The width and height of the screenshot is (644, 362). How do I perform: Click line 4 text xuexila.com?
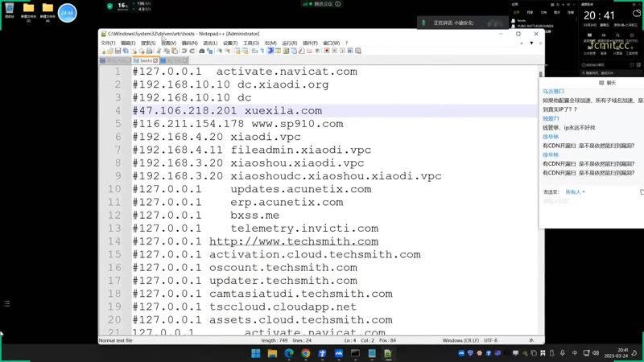pyautogui.click(x=283, y=111)
